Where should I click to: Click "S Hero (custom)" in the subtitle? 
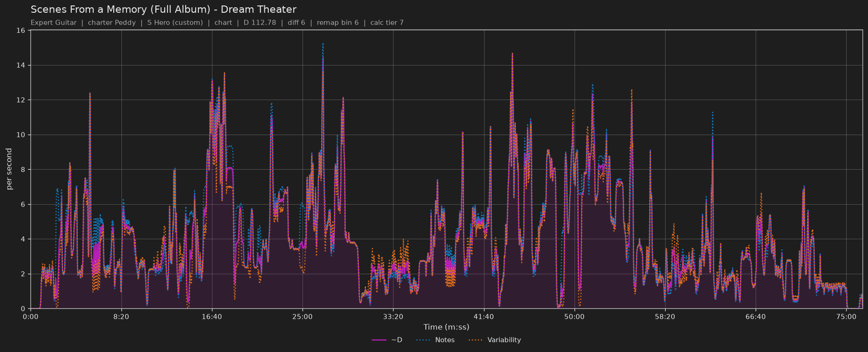(x=175, y=23)
